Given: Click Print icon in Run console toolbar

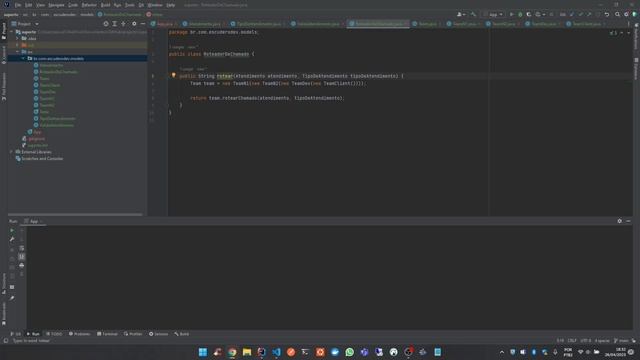Looking at the screenshot, I should pos(22,265).
